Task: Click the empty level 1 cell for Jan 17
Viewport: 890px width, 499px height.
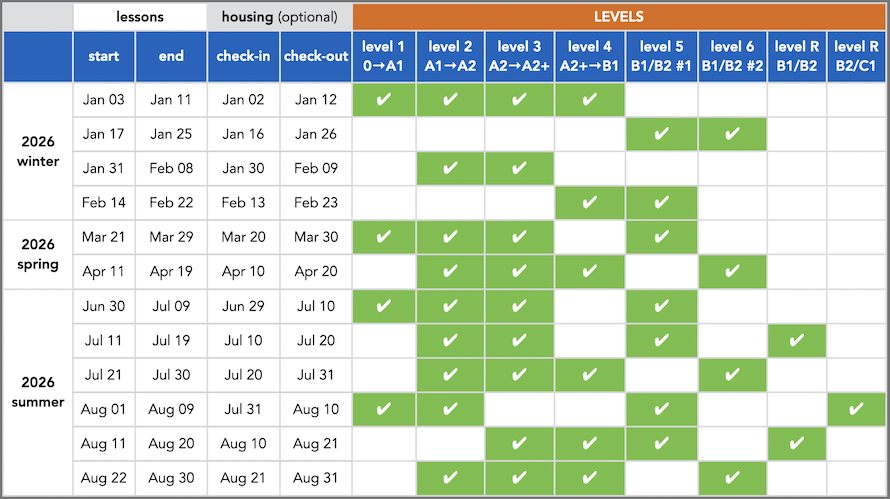Action: point(384,134)
